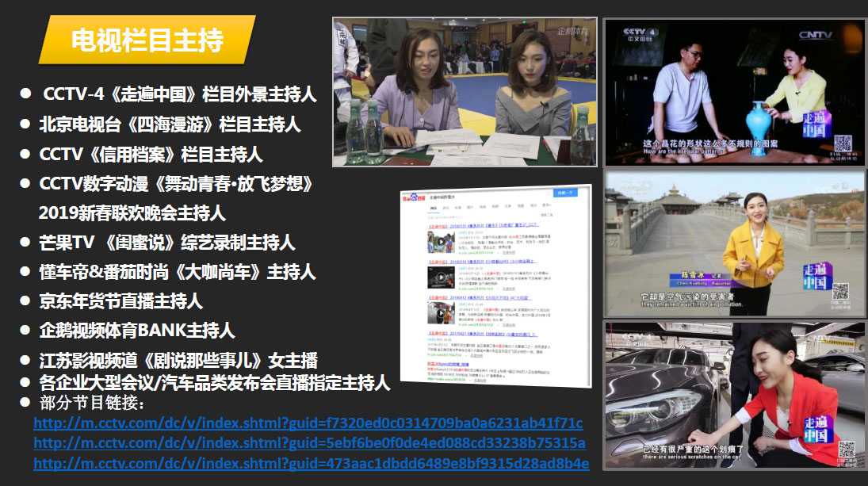Open the cctv link ending in ab41f71c

(308, 423)
